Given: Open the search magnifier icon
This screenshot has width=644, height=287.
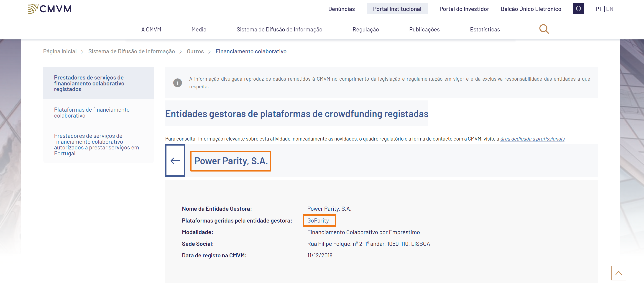Looking at the screenshot, I should tap(544, 29).
